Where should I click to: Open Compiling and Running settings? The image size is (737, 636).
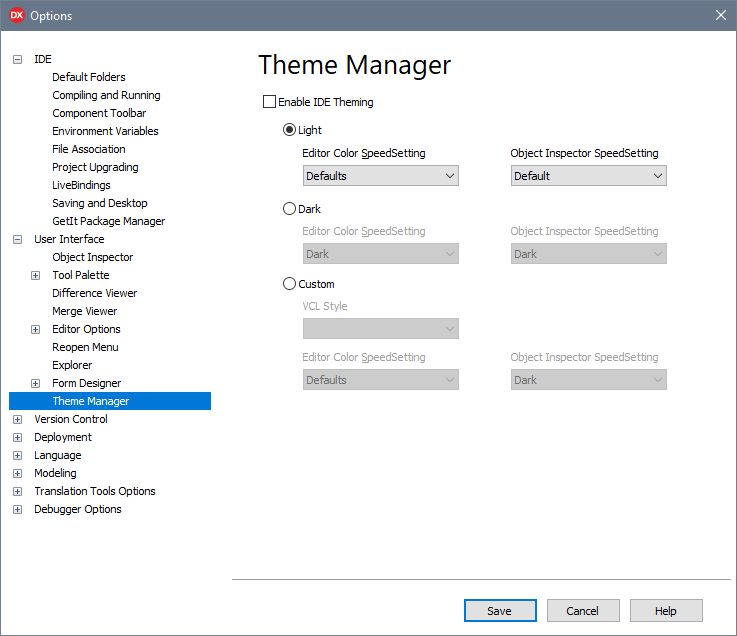click(106, 95)
